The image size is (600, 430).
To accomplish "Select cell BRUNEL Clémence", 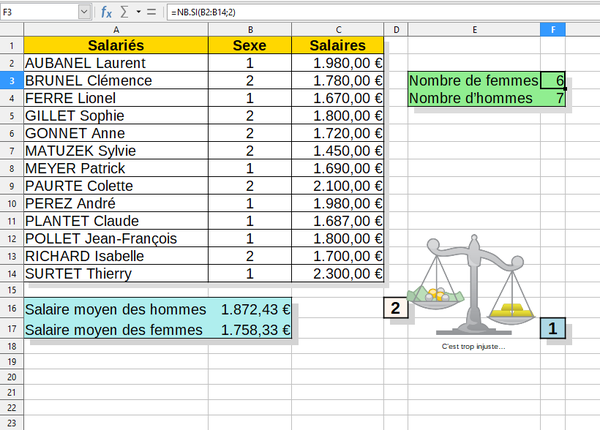I will [x=116, y=81].
